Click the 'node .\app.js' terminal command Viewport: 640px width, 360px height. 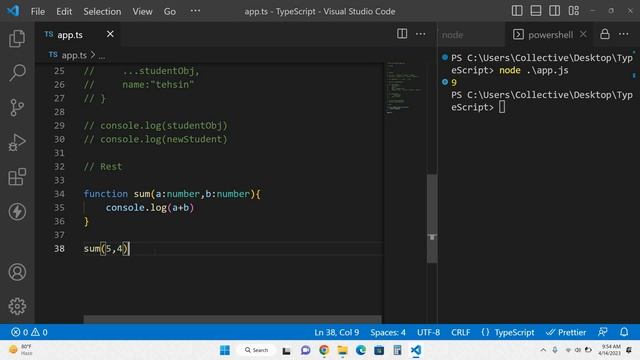533,70
